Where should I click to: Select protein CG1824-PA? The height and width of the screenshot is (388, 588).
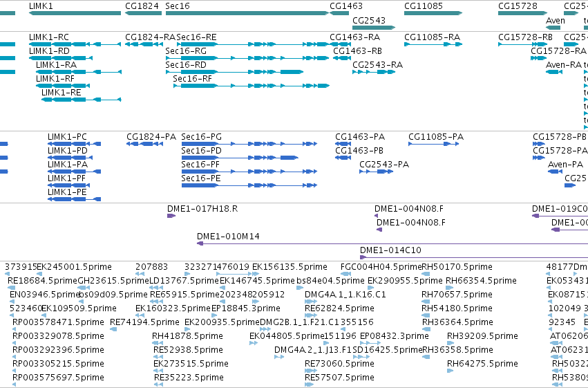coord(151,137)
